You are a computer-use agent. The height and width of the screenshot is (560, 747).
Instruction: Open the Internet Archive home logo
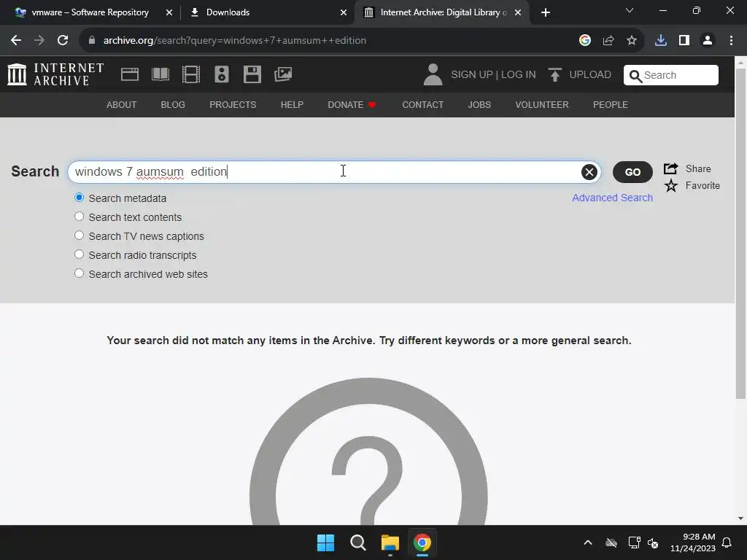[x=55, y=75]
